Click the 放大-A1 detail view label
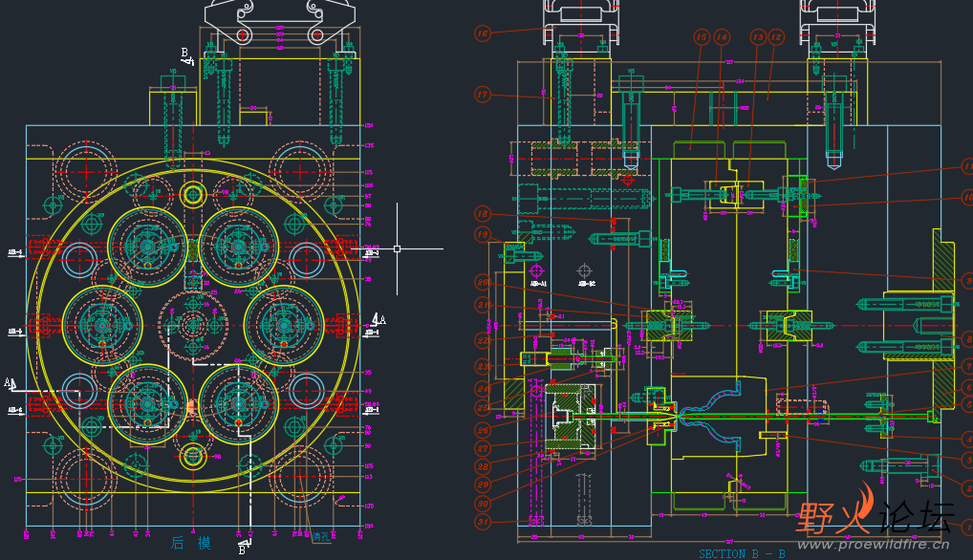The height and width of the screenshot is (560, 973). point(538,283)
